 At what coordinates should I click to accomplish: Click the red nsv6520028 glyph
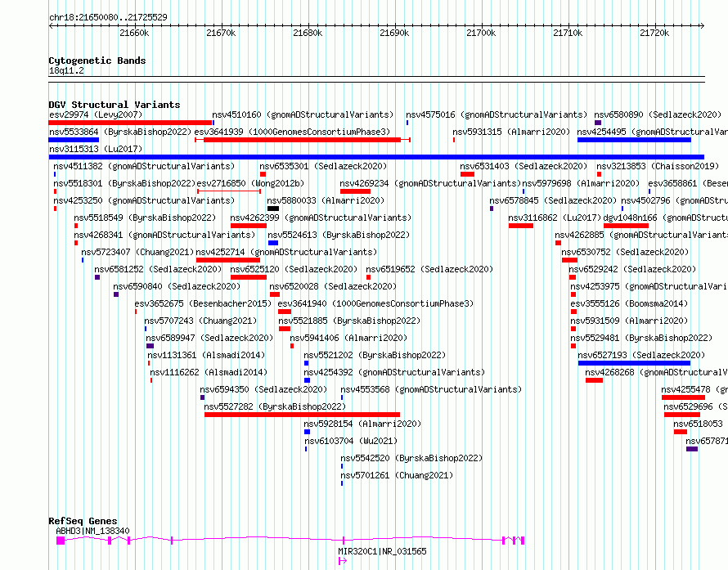(x=275, y=294)
